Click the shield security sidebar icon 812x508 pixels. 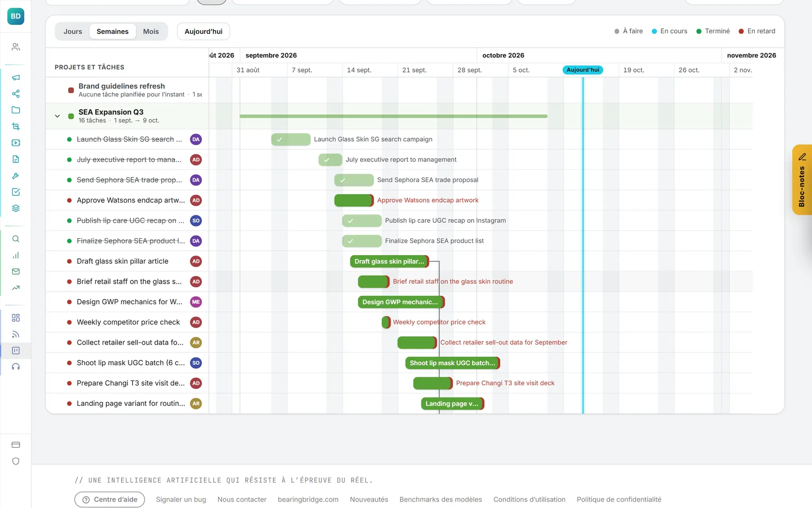pos(16,461)
